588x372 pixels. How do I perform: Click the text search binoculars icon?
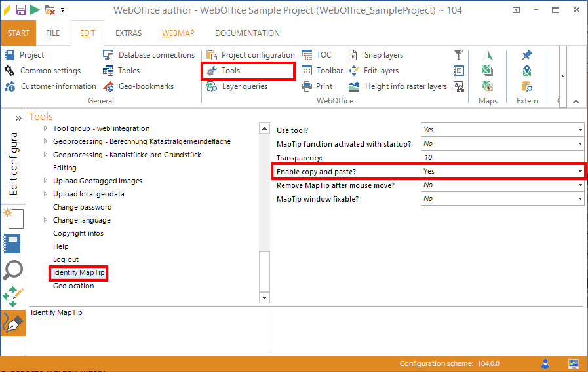click(459, 86)
